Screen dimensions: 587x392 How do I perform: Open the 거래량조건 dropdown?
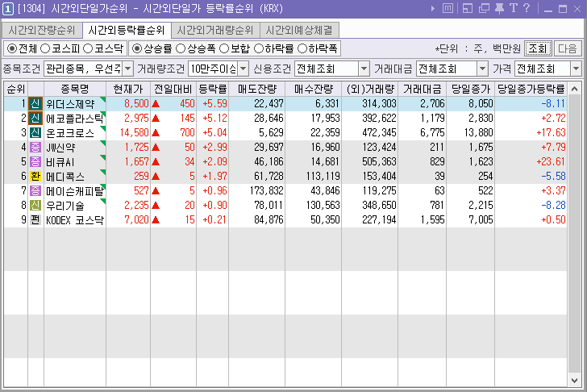click(x=244, y=69)
